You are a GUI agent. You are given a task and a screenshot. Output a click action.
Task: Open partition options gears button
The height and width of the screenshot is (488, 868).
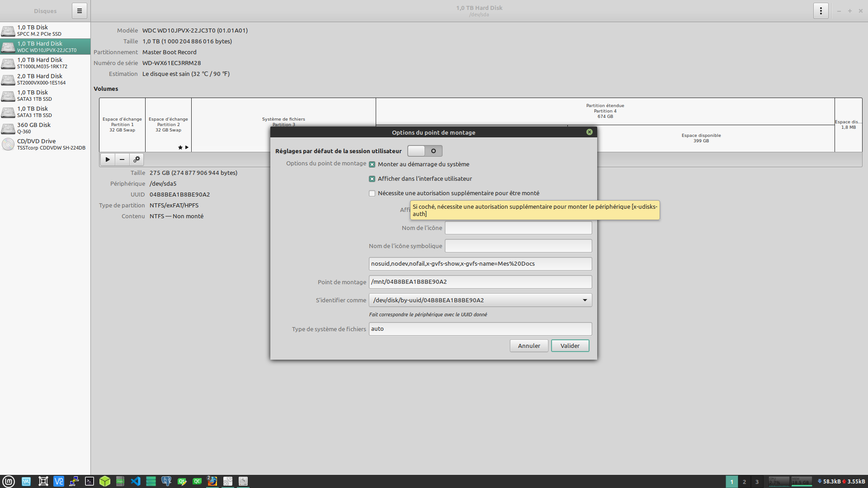[137, 160]
